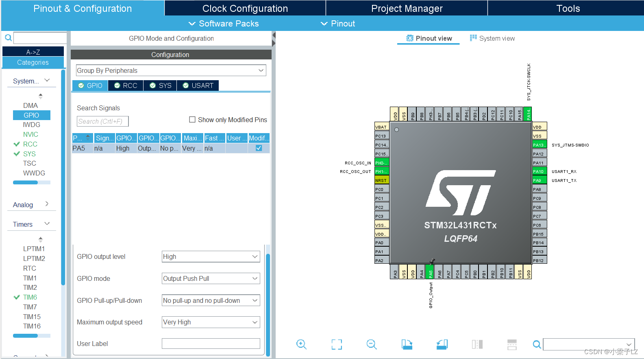Click the zoom out magnifier icon
The width and height of the screenshot is (644, 359).
372,344
